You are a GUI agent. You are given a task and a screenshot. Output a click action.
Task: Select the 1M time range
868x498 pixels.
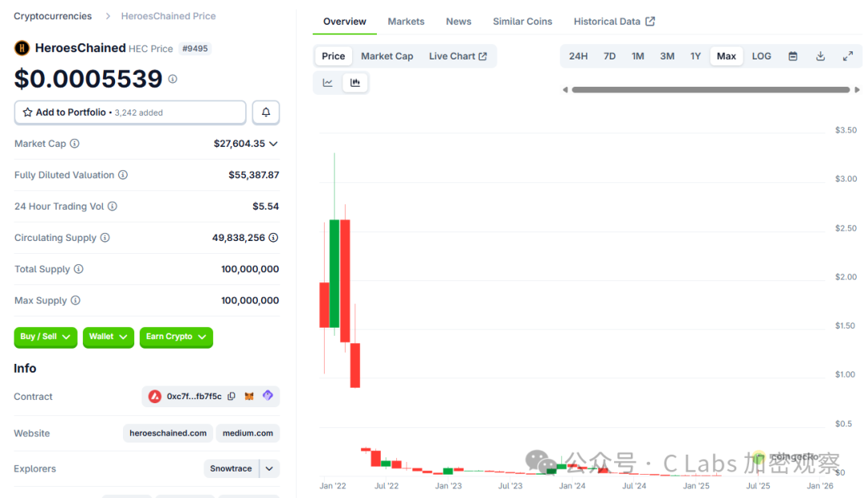637,56
